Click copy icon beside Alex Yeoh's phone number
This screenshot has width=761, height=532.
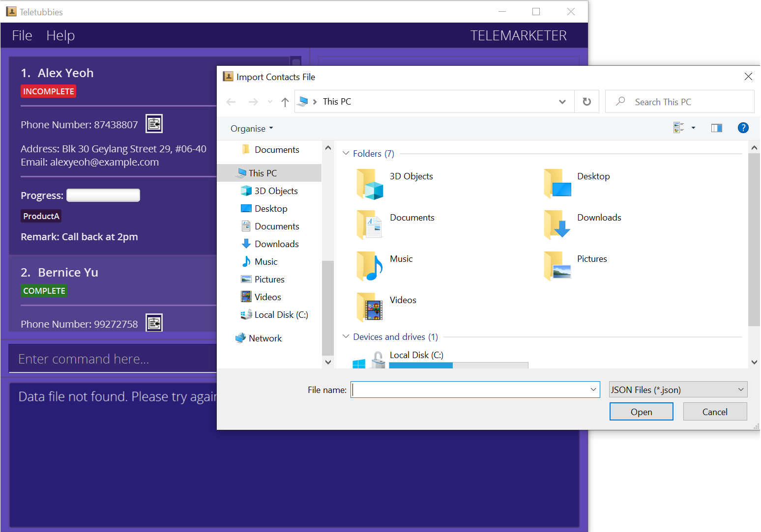(x=154, y=124)
